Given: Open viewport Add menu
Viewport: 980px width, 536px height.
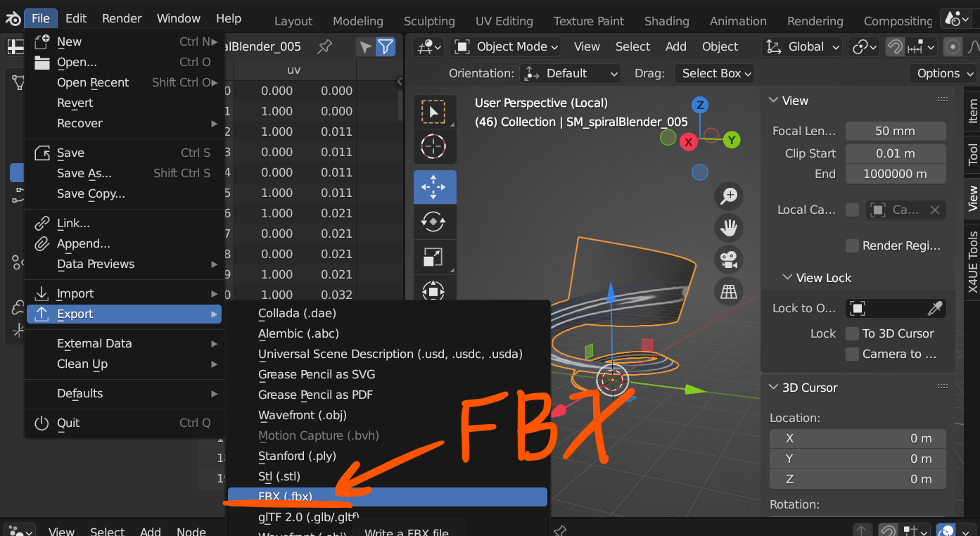Looking at the screenshot, I should 675,46.
